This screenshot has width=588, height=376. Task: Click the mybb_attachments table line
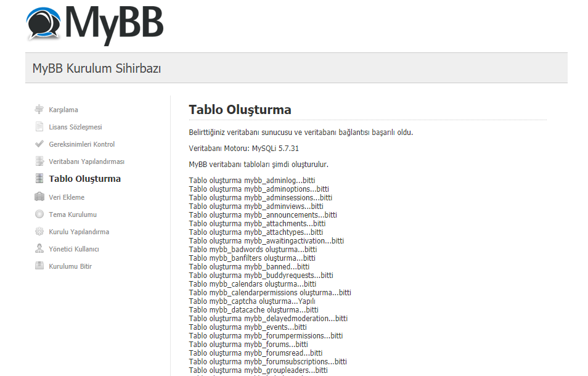pyautogui.click(x=257, y=223)
